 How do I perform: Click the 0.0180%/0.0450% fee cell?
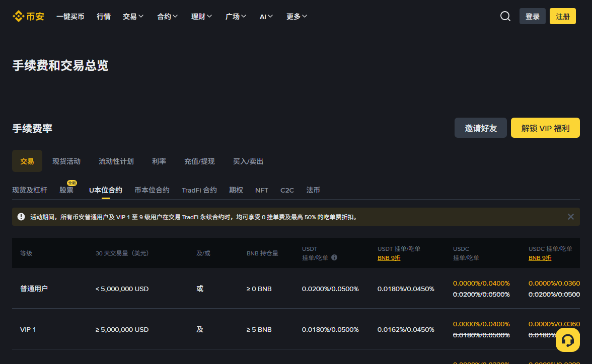tap(406, 289)
